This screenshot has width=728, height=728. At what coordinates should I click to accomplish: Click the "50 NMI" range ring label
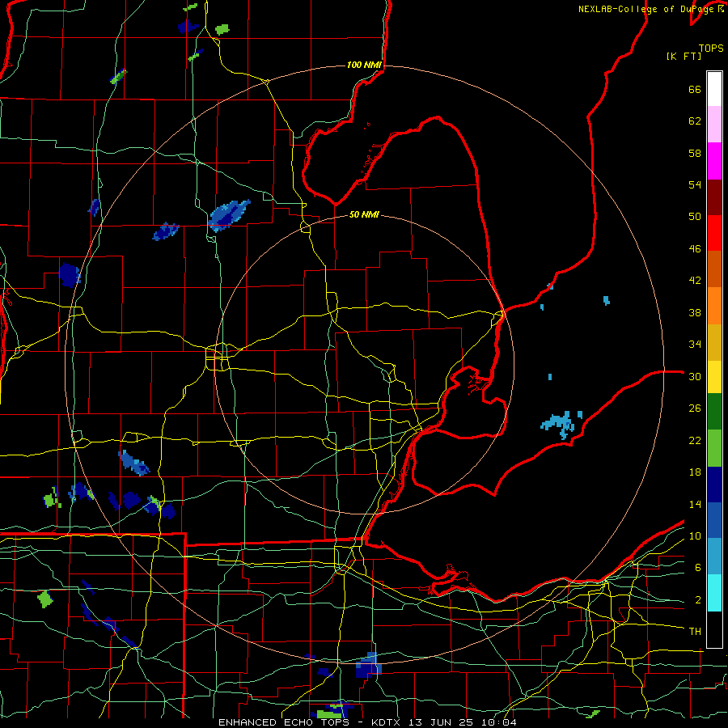(364, 214)
